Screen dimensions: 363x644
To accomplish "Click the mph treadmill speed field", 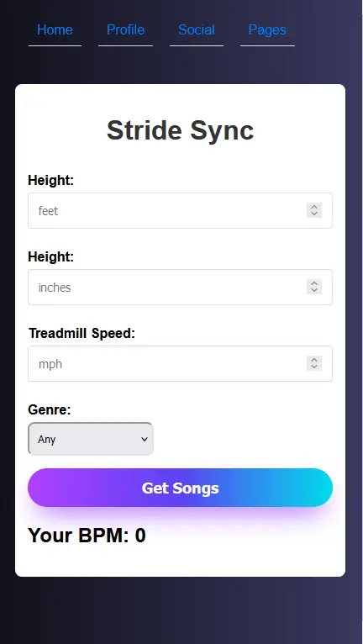I will pyautogui.click(x=180, y=363).
